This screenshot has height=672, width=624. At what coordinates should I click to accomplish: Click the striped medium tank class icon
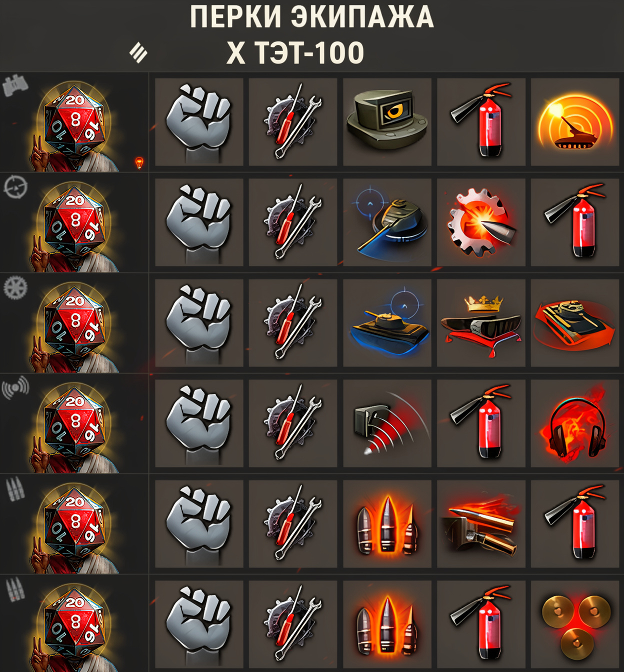coord(138,52)
